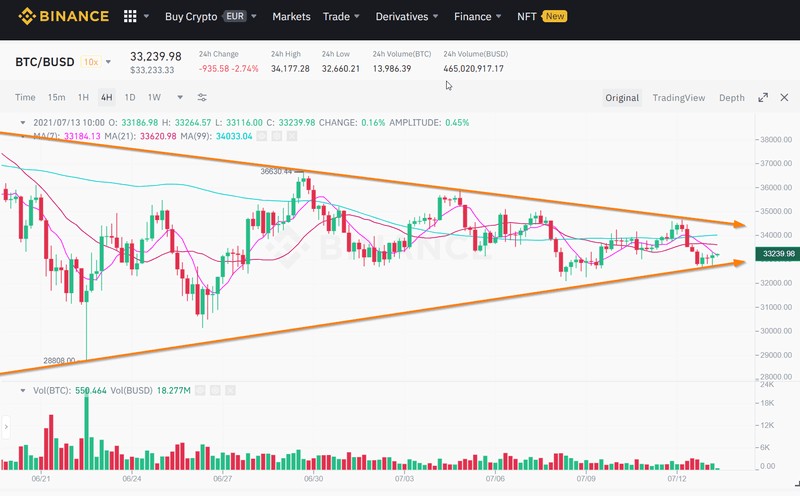Click the NFT New link
This screenshot has height=496, width=800.
(x=542, y=17)
